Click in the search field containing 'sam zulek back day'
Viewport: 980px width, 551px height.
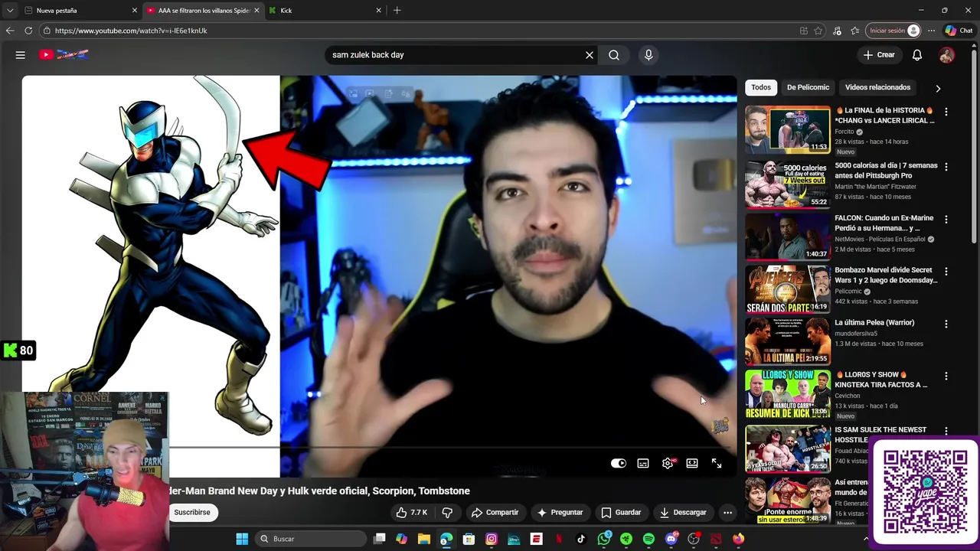tap(456, 55)
